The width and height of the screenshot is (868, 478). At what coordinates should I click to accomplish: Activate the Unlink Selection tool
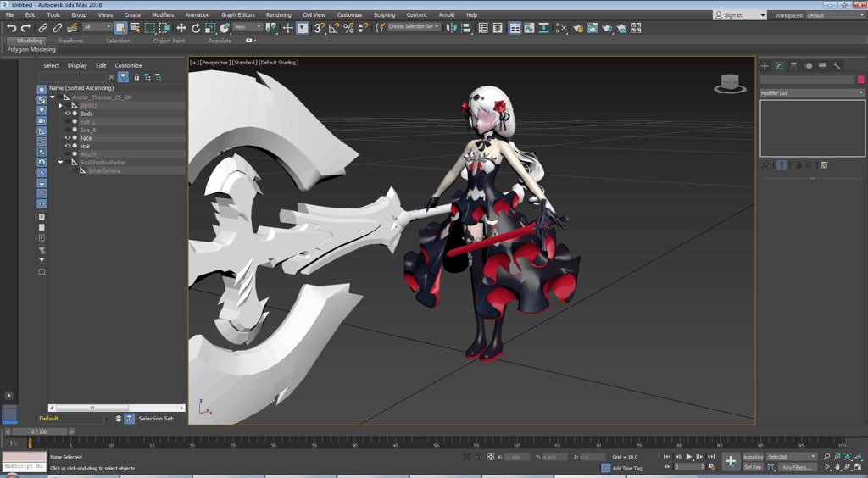tap(57, 28)
